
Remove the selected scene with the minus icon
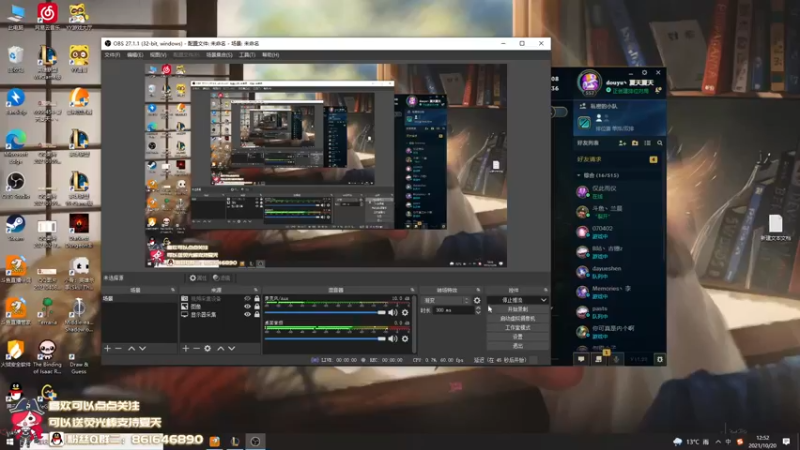(119, 348)
